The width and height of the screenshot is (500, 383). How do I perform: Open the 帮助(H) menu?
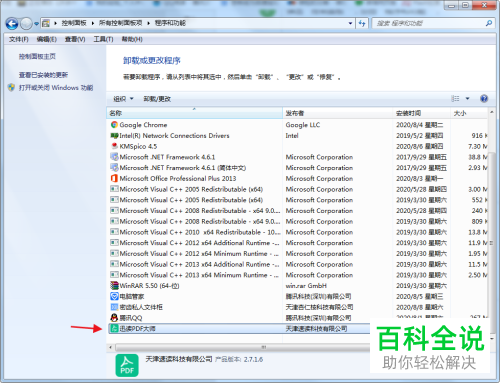(x=132, y=39)
